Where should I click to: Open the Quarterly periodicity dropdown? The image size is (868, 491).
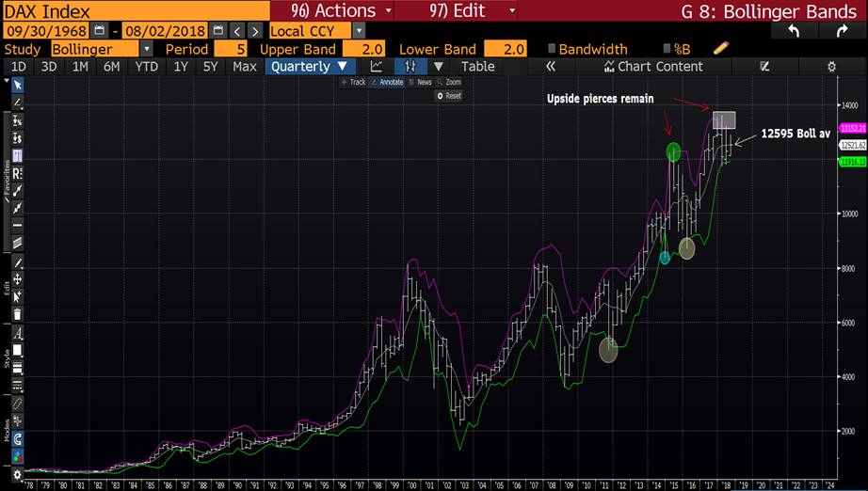(309, 67)
